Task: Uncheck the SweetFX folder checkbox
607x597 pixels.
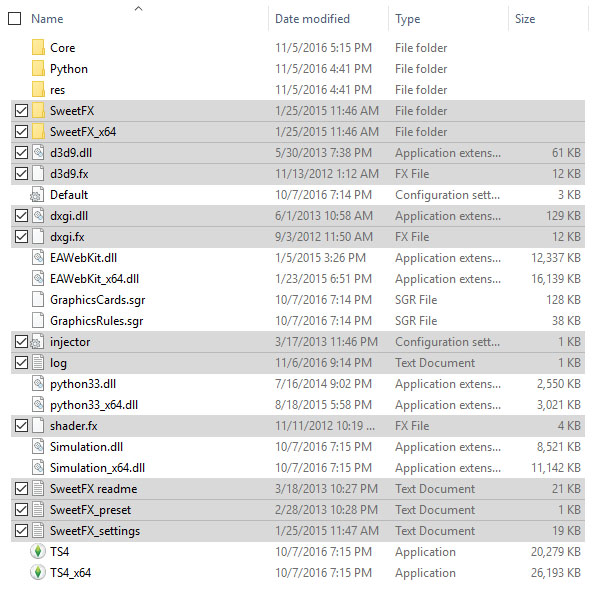Action: (x=21, y=111)
